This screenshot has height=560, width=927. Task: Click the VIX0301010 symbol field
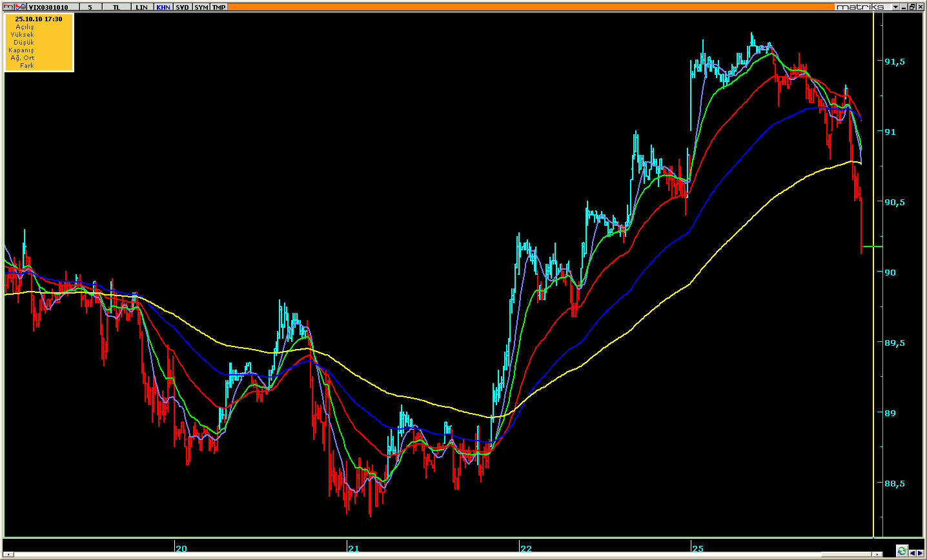coord(53,7)
